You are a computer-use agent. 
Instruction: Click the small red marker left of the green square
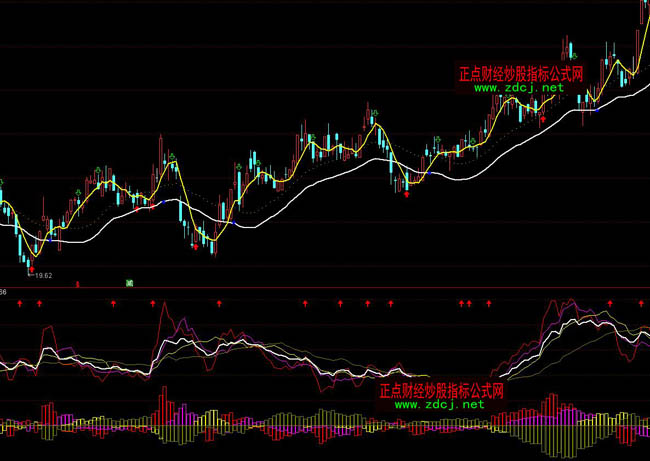coord(77,284)
